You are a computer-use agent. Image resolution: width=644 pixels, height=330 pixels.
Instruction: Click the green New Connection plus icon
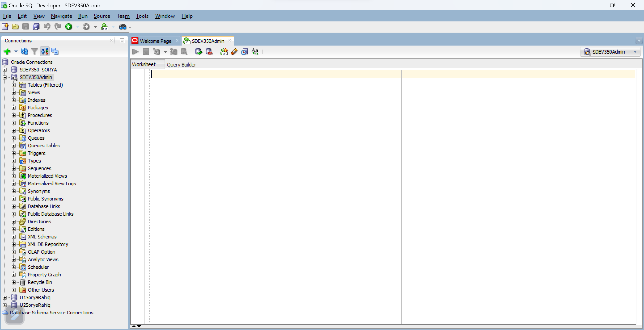tap(7, 51)
